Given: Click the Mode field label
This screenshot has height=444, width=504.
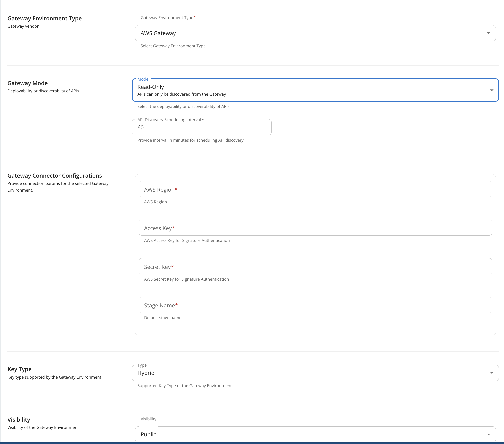Looking at the screenshot, I should point(143,79).
